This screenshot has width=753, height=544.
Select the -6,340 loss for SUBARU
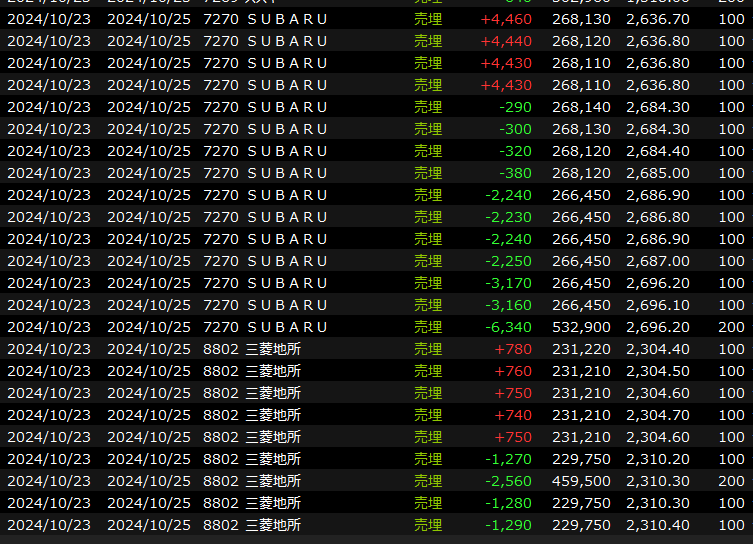[x=509, y=327]
